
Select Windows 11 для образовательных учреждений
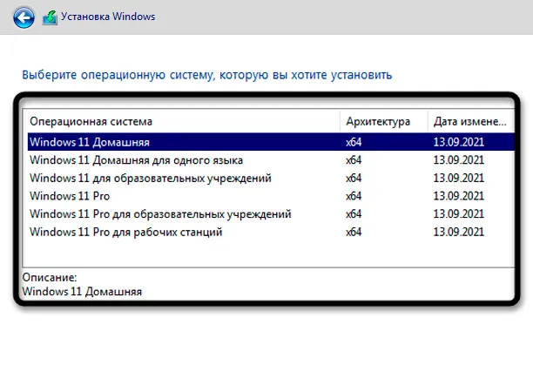click(271, 178)
